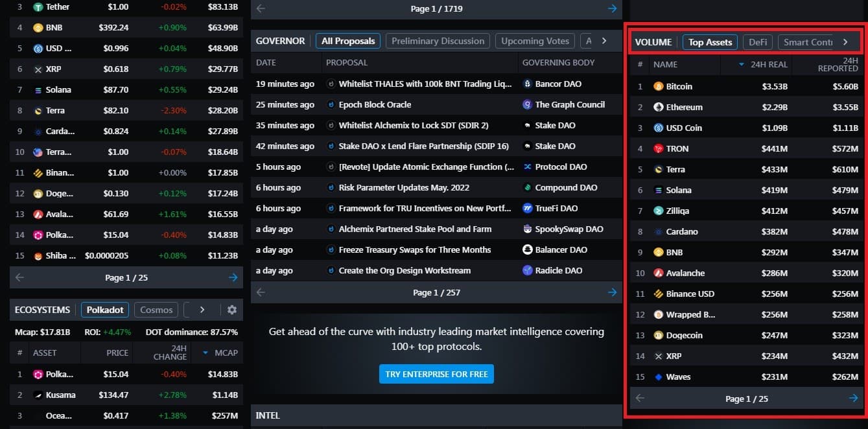Screen dimensions: 868x429
Task: Go to next page of Governor proposals
Action: (x=612, y=292)
